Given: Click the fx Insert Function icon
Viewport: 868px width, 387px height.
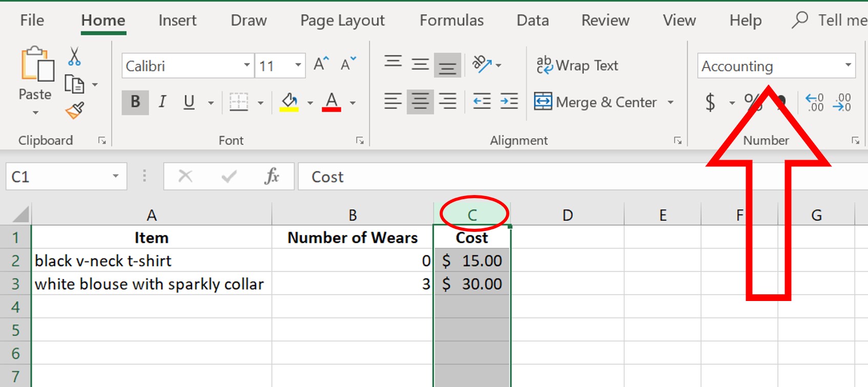Looking at the screenshot, I should (272, 177).
